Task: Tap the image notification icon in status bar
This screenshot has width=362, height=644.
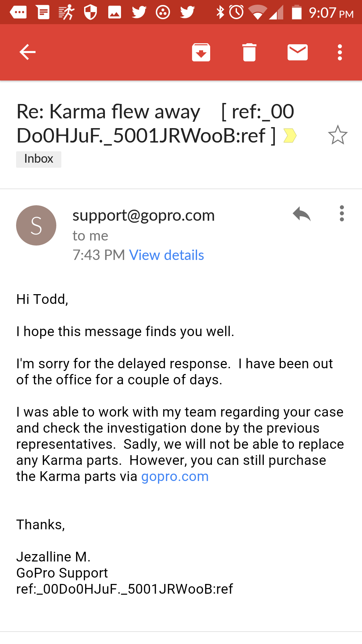Action: [115, 12]
